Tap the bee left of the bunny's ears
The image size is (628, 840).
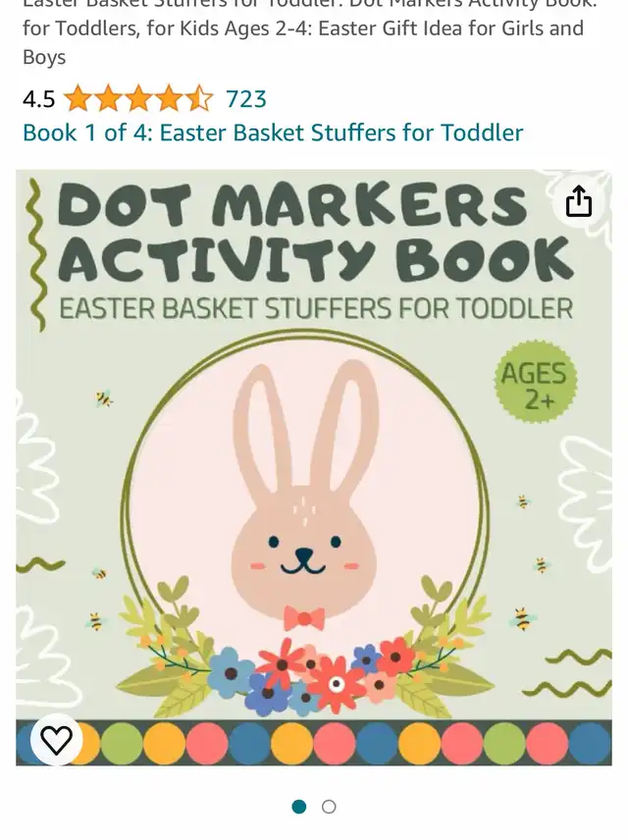click(104, 398)
